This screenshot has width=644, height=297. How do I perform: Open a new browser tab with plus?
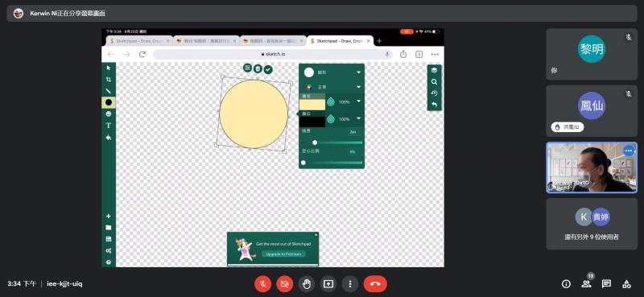(379, 41)
